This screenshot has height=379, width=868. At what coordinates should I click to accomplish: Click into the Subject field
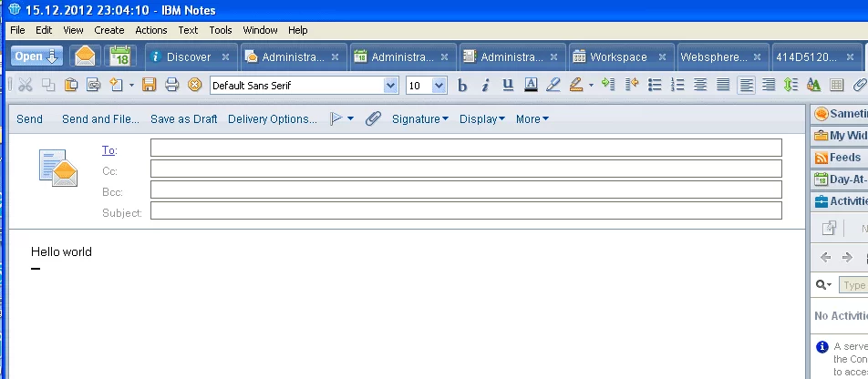pyautogui.click(x=465, y=210)
